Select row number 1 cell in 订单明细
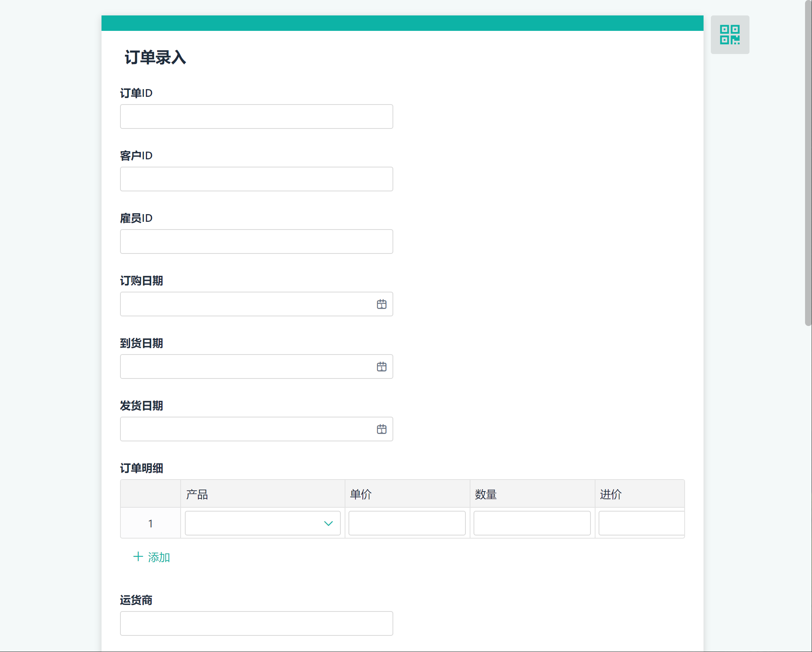 (x=151, y=523)
